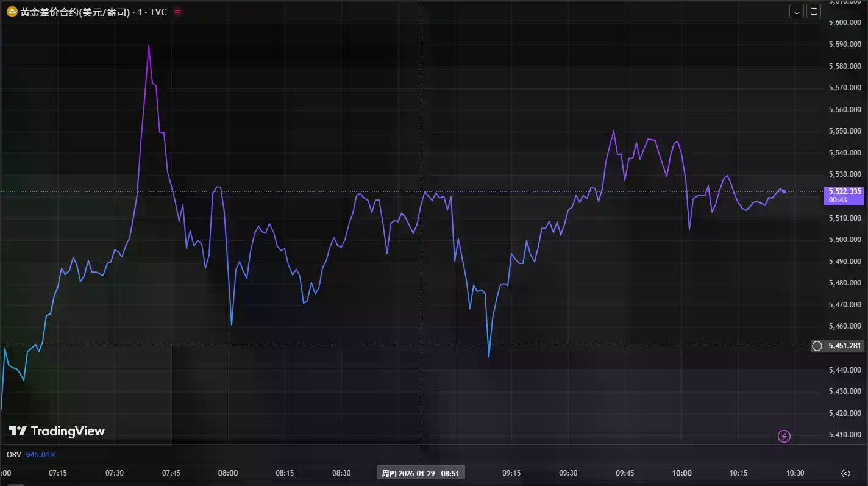
Task: Click the 5,590 price spike peak on the line
Action: tap(149, 46)
